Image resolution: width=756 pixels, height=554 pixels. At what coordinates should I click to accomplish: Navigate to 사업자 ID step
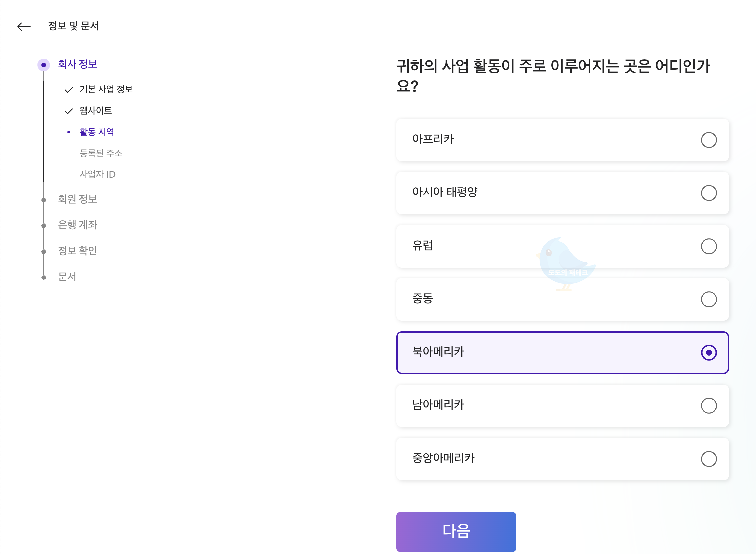pyautogui.click(x=98, y=174)
